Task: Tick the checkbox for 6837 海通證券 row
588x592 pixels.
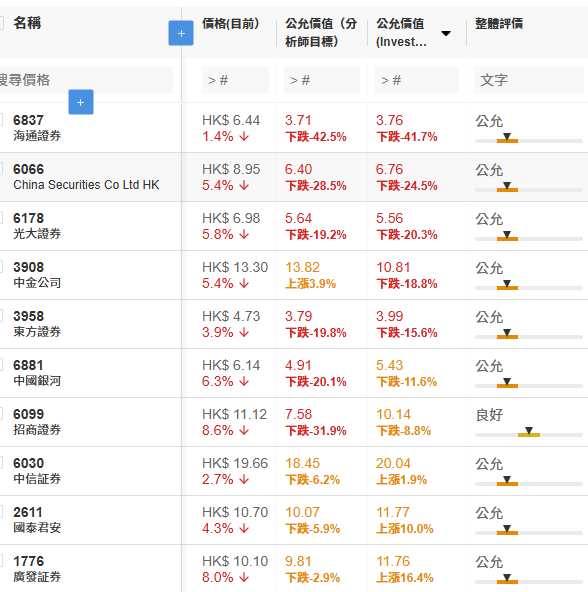Action: pyautogui.click(x=1, y=120)
